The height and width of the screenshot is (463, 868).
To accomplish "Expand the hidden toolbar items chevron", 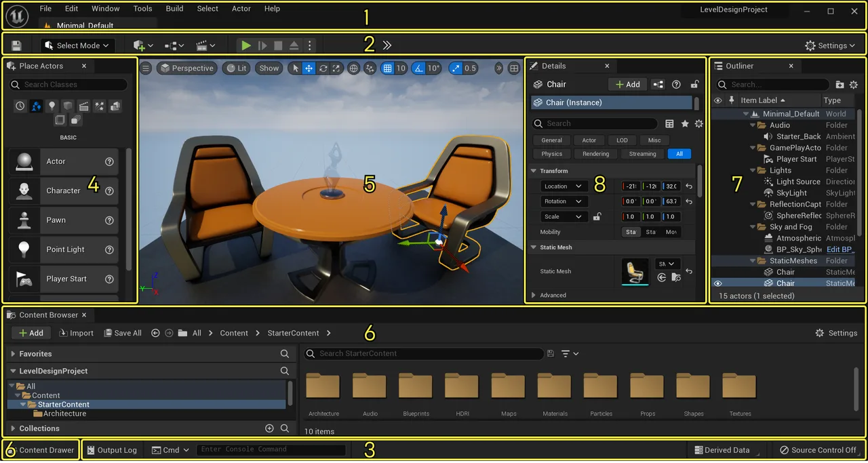I will coord(387,45).
